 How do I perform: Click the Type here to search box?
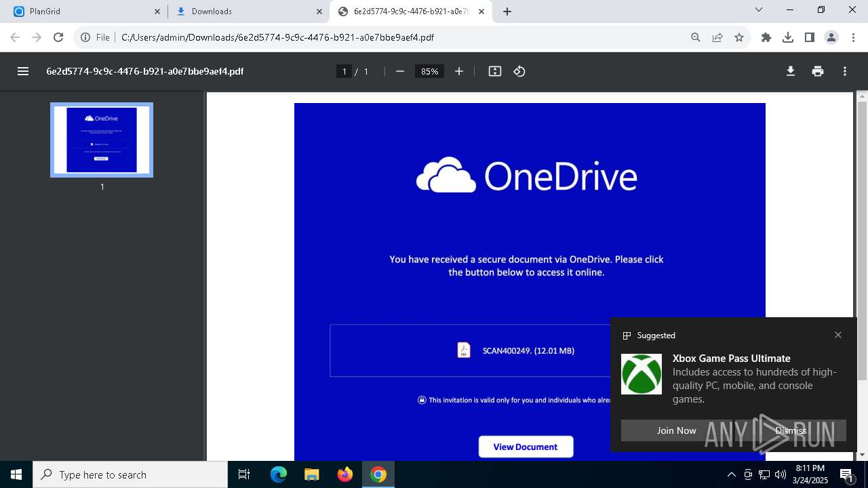click(130, 474)
